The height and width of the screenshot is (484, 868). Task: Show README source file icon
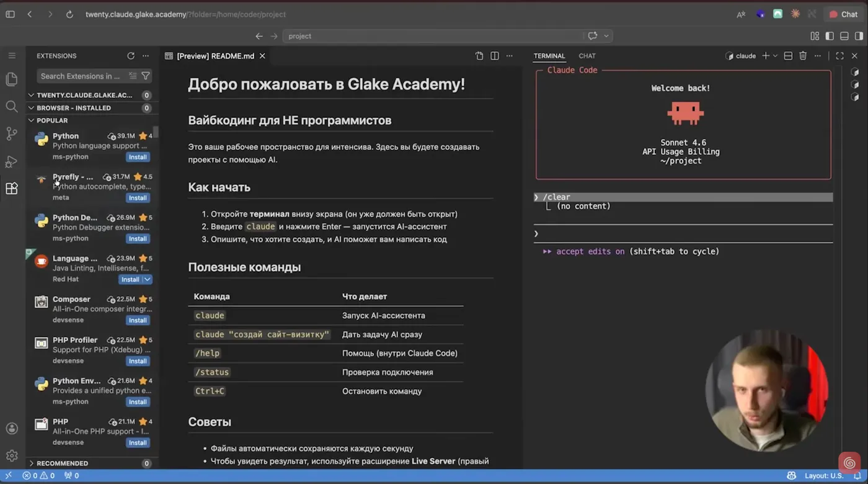pos(479,56)
